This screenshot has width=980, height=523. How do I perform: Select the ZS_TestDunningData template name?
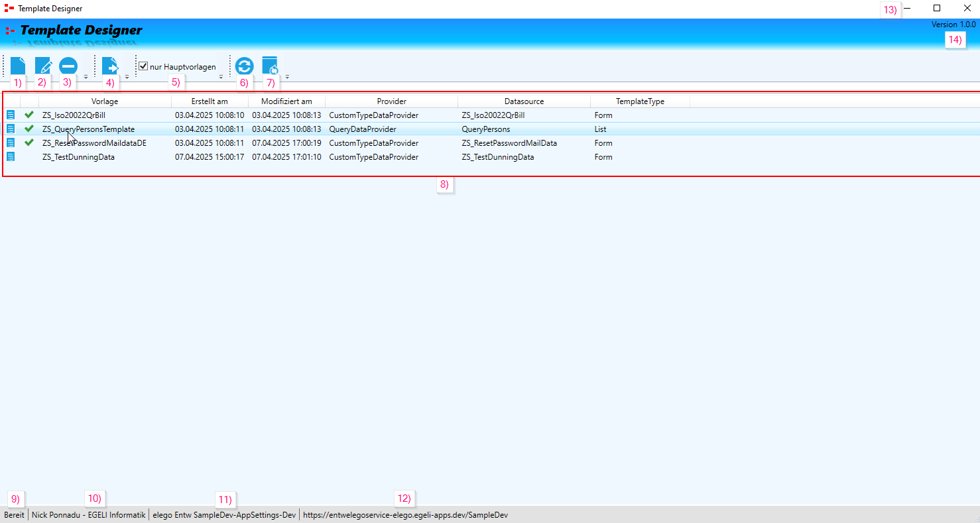click(x=78, y=157)
